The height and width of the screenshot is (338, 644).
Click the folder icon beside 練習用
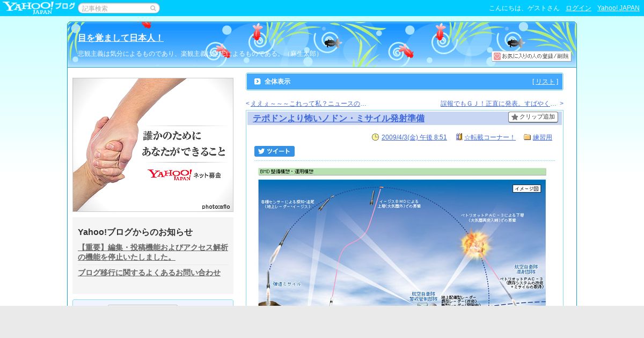coord(527,137)
